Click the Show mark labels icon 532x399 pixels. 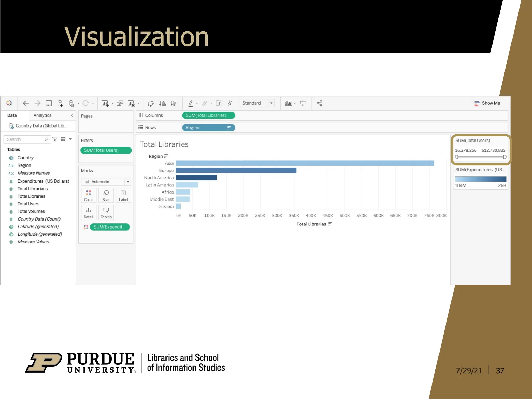[x=219, y=103]
